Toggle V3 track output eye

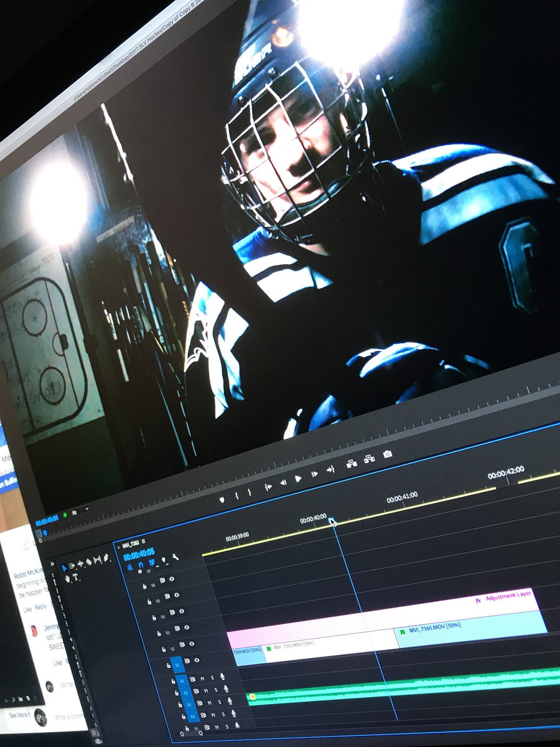(x=187, y=627)
